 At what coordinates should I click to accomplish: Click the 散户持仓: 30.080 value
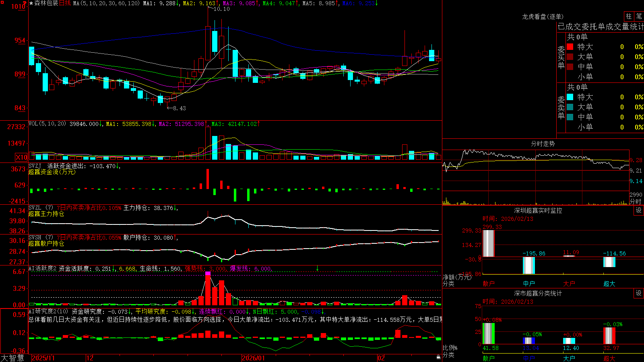(x=148, y=238)
